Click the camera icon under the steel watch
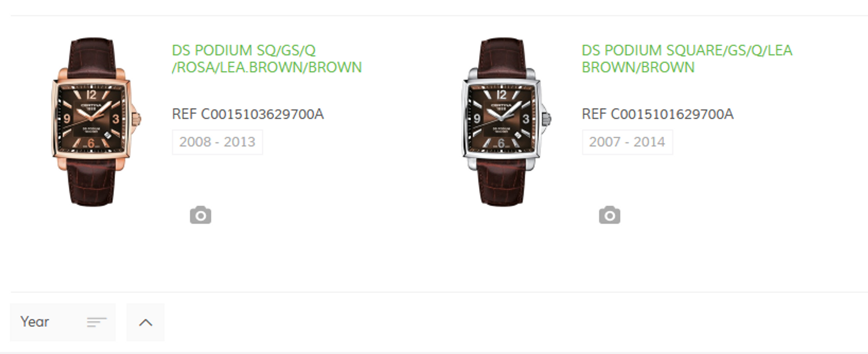868x354 pixels. tap(609, 215)
